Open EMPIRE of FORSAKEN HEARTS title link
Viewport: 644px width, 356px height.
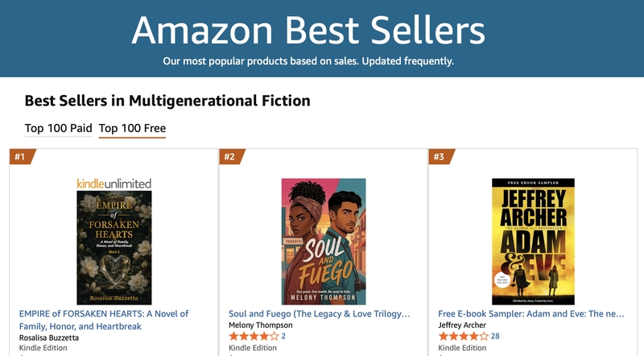point(104,320)
